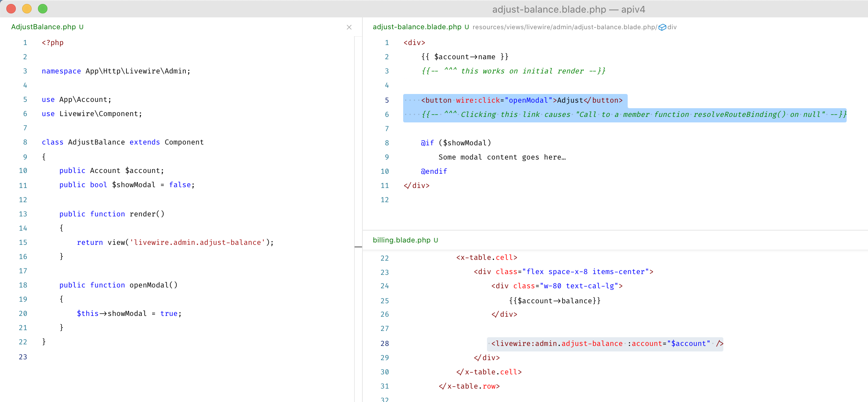
Task: Click the 'public function openModal()' line
Action: tap(119, 285)
